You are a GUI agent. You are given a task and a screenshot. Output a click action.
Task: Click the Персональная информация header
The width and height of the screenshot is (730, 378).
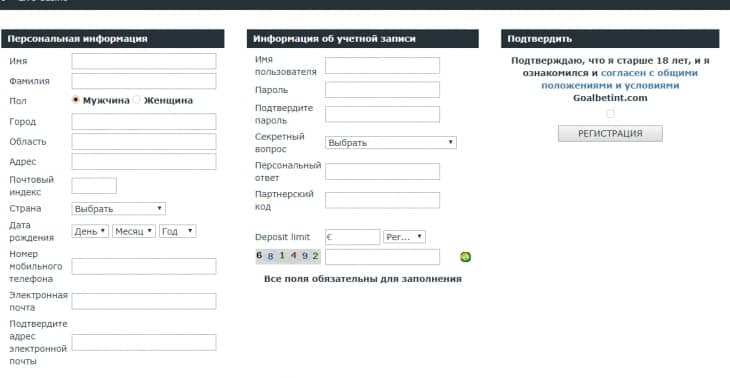pos(113,39)
